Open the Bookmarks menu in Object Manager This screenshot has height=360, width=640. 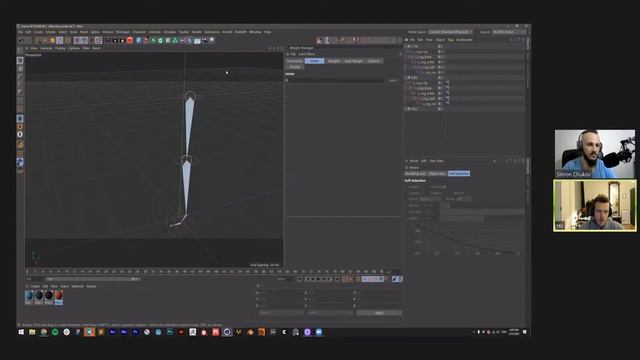(x=464, y=40)
